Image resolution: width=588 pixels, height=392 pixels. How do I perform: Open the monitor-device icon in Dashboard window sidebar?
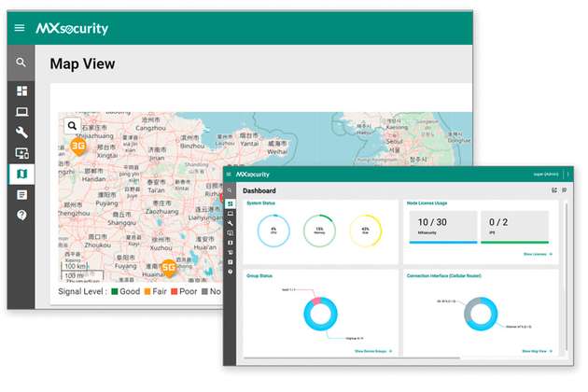[x=231, y=233]
